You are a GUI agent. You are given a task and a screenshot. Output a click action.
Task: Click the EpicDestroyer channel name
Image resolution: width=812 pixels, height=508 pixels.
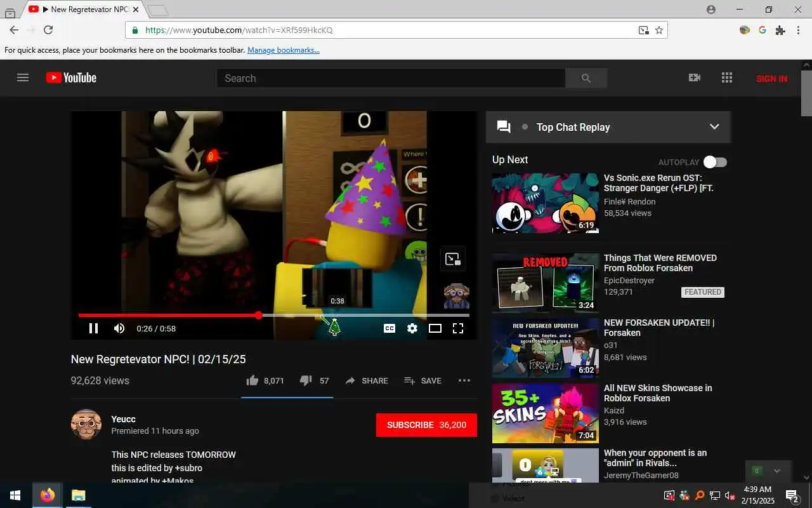click(x=629, y=280)
